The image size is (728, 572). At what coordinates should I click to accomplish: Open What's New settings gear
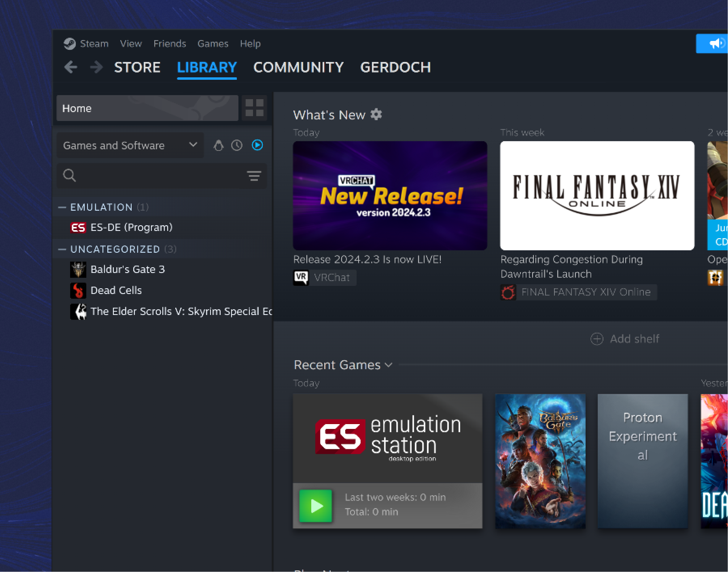click(x=376, y=115)
